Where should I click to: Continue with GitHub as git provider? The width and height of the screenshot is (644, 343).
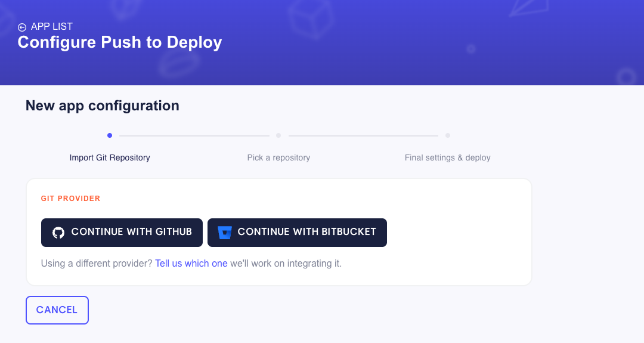[122, 233]
